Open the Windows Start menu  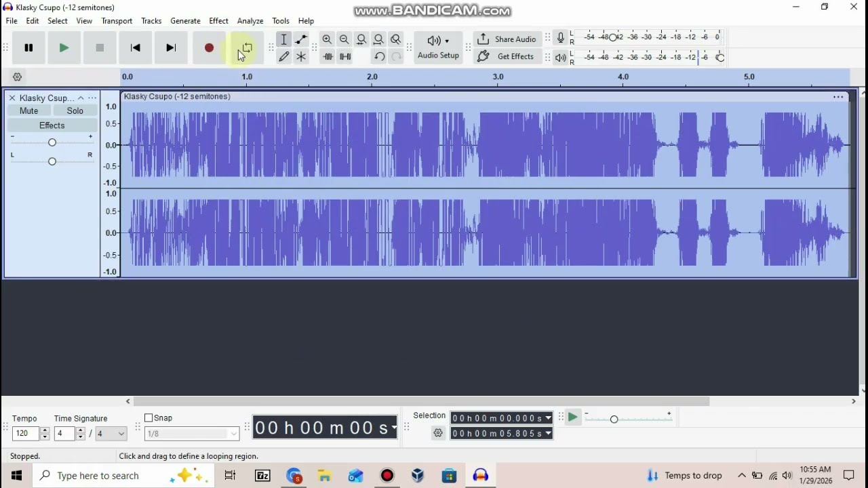(x=16, y=476)
